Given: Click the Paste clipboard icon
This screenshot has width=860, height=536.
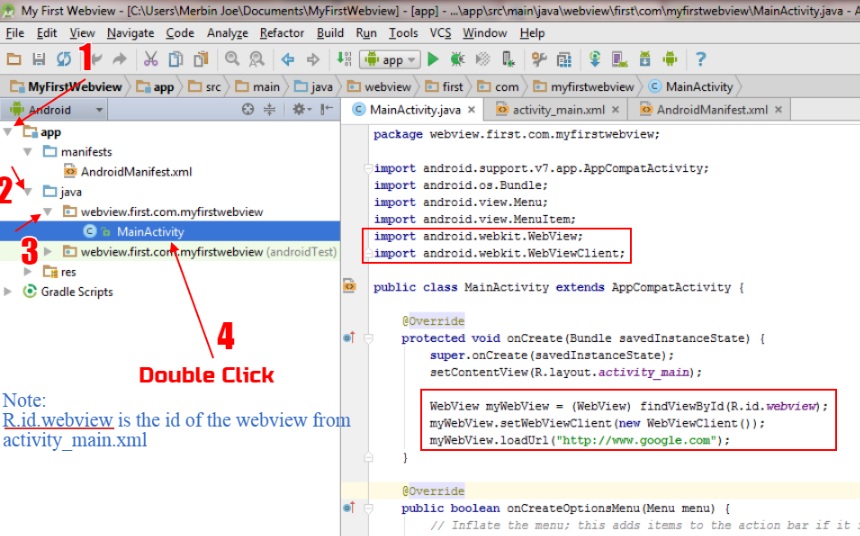Looking at the screenshot, I should coord(201,59).
